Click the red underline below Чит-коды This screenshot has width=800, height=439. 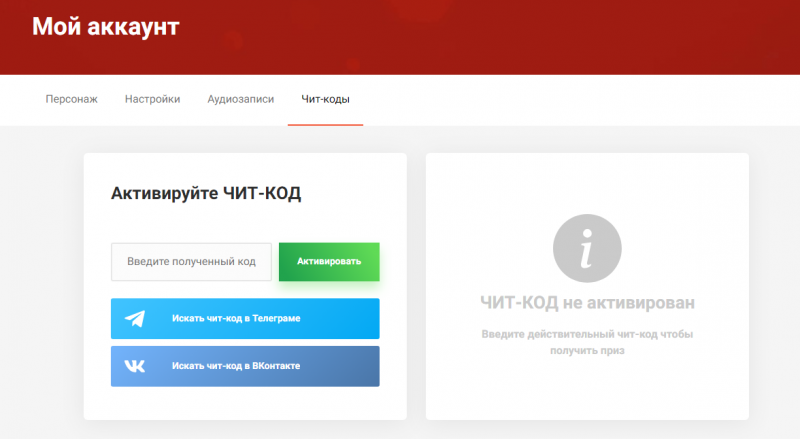point(325,125)
